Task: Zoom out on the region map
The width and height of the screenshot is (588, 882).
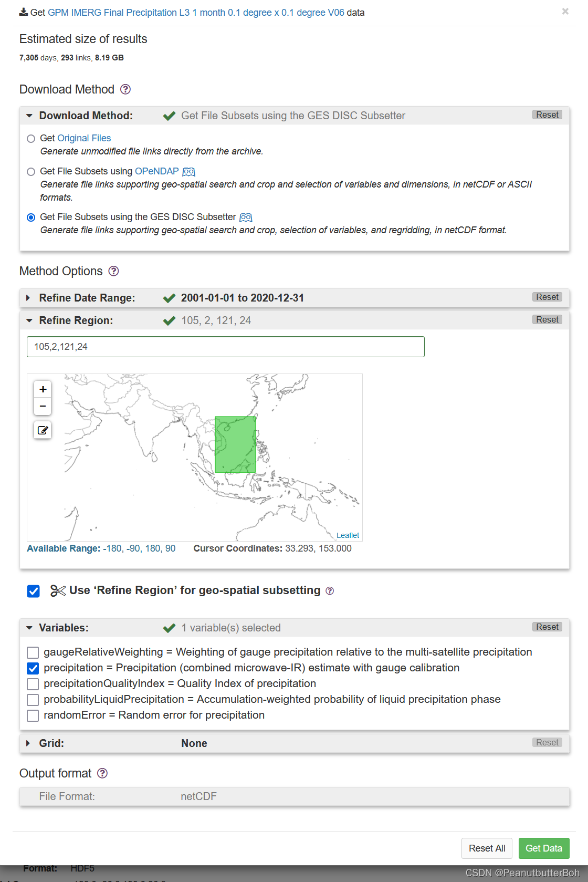Action: click(43, 406)
